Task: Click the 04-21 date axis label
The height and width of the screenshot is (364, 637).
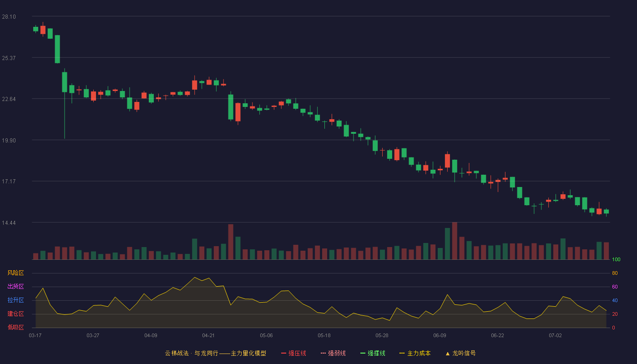Action: 208,335
